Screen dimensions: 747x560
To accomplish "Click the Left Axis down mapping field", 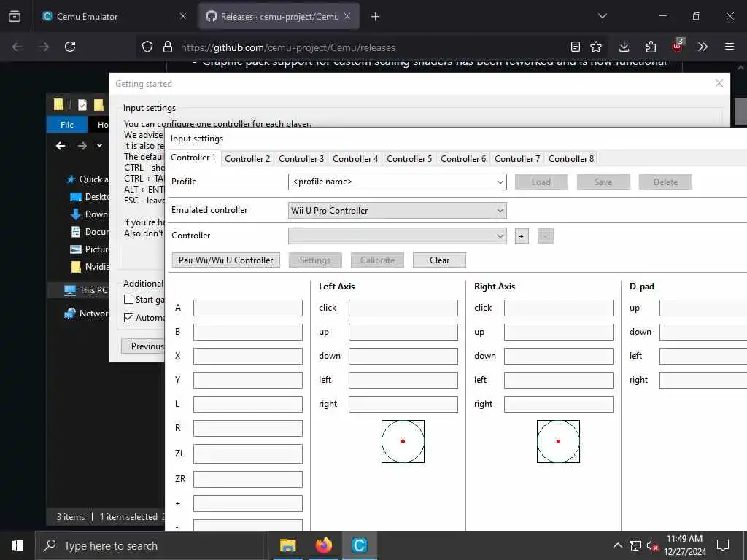I will 403,356.
